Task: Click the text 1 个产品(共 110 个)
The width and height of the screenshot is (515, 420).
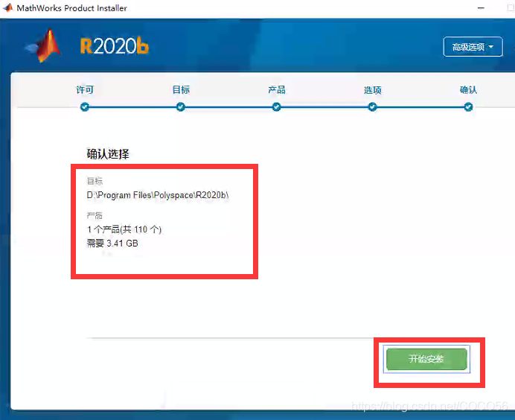Action: click(124, 229)
